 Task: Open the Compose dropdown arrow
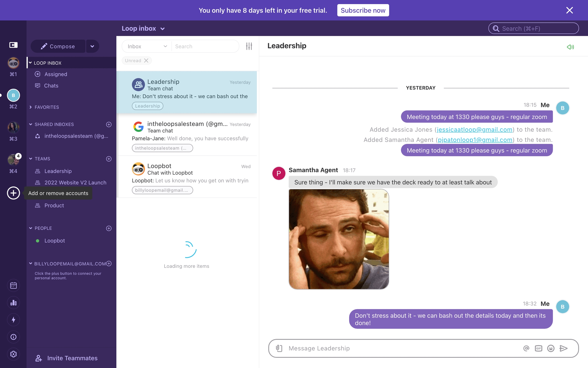(x=92, y=46)
